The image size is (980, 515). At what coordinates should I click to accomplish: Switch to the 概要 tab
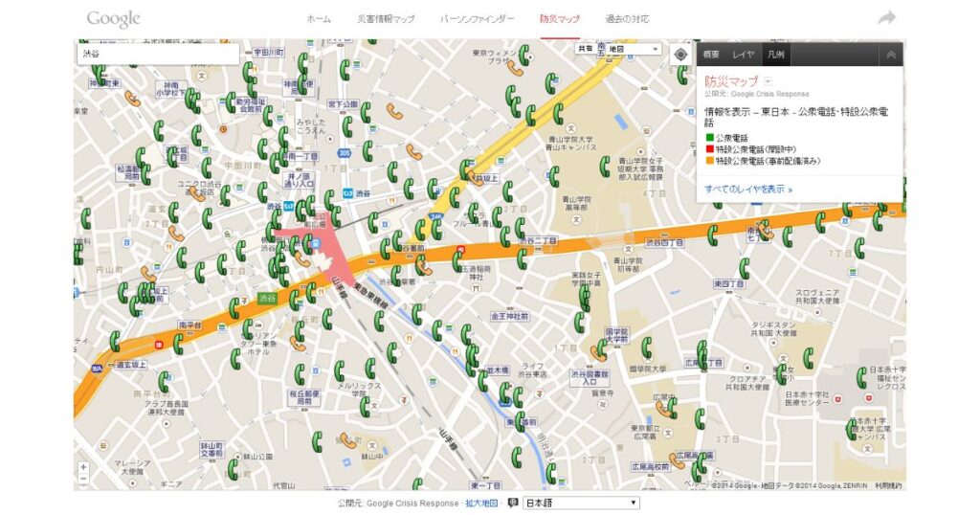coord(711,55)
